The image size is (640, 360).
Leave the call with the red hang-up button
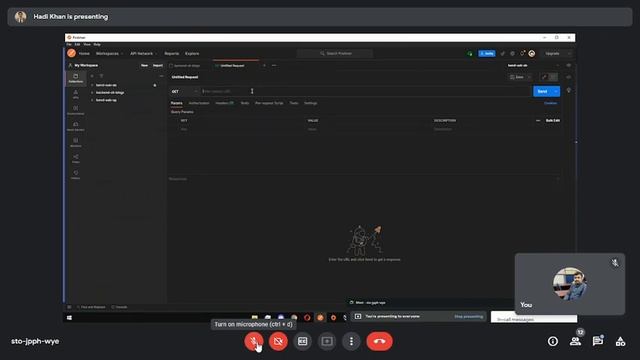click(x=380, y=341)
